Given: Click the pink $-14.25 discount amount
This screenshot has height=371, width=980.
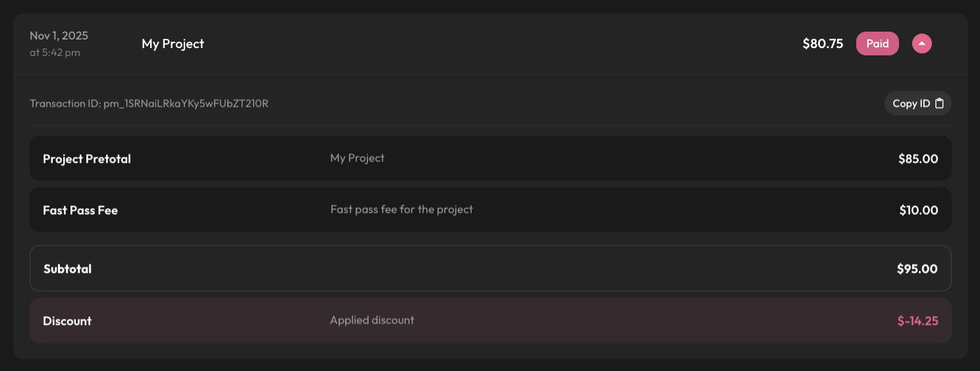Looking at the screenshot, I should click(917, 321).
